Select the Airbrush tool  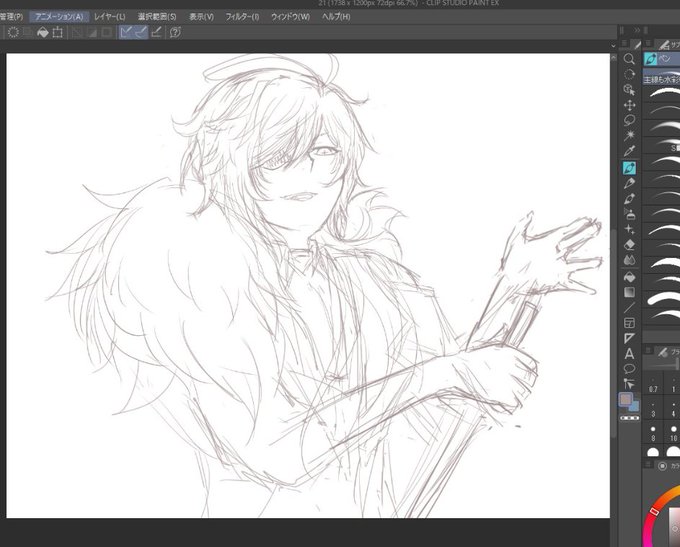[x=629, y=214]
